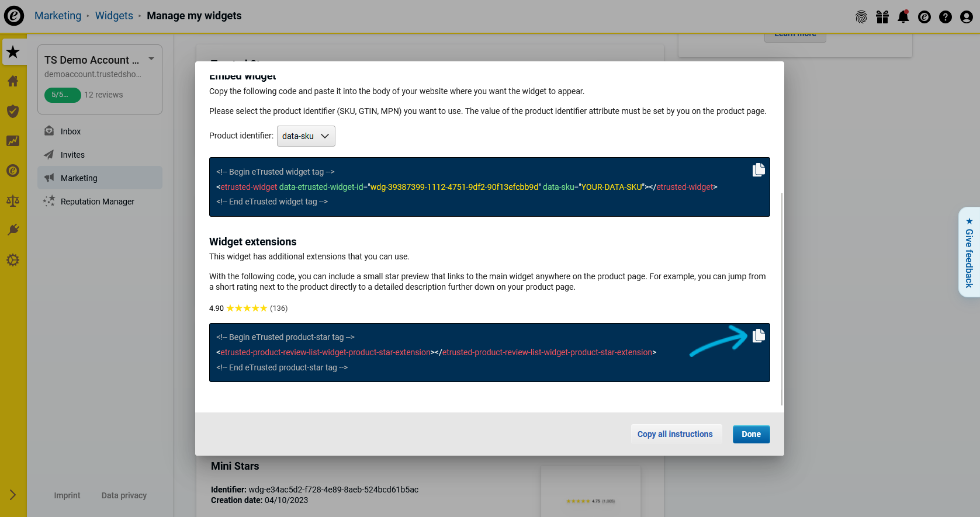
Task: Click the Widgets breadcrumb link
Action: pos(114,16)
